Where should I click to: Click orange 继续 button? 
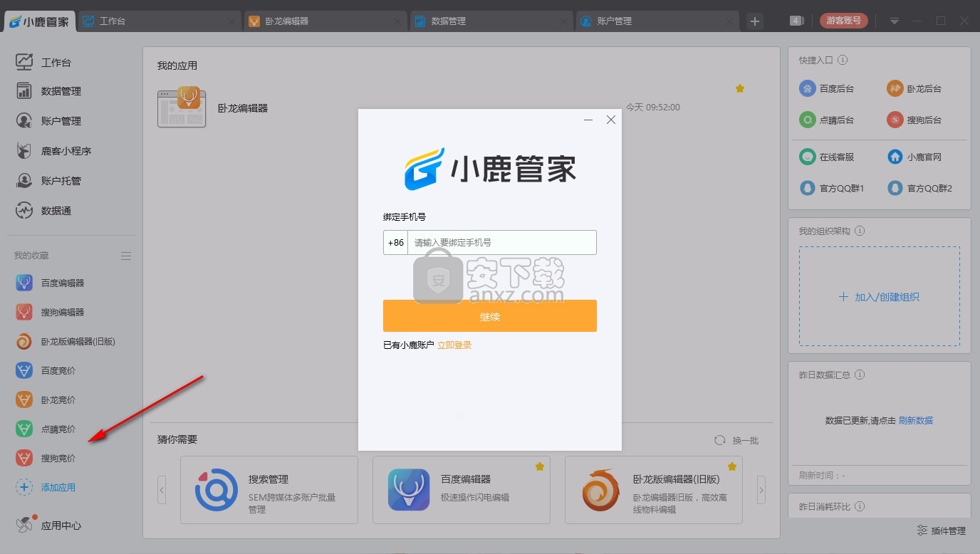(490, 315)
